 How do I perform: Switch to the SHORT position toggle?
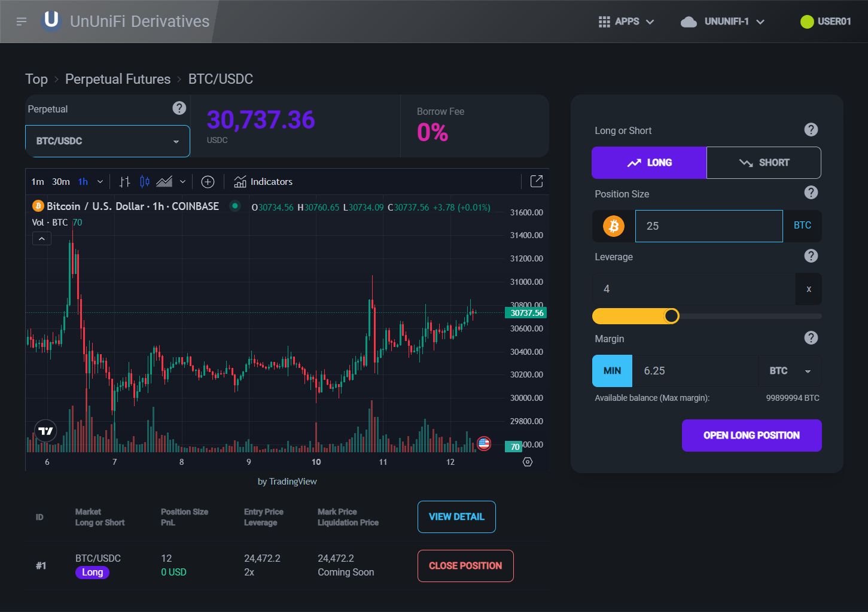click(x=763, y=163)
